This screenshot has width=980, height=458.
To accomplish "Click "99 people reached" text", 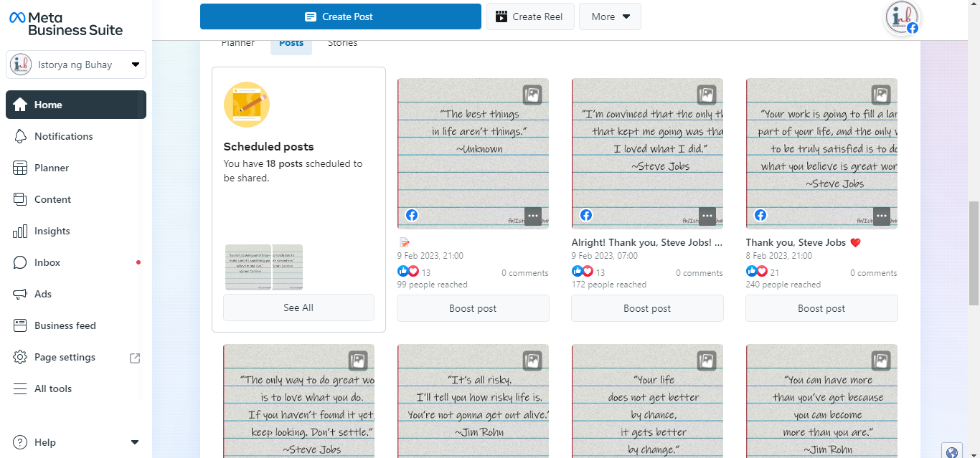I will pyautogui.click(x=433, y=285).
